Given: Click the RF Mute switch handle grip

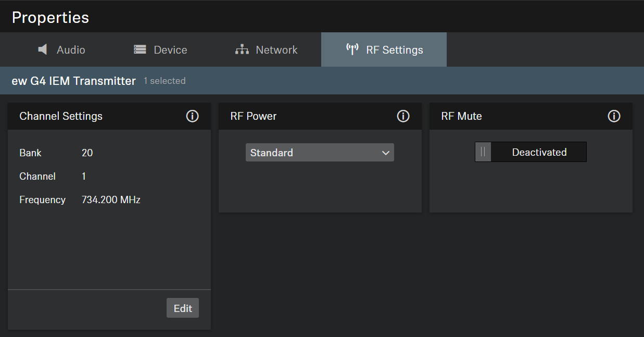Looking at the screenshot, I should pos(483,152).
